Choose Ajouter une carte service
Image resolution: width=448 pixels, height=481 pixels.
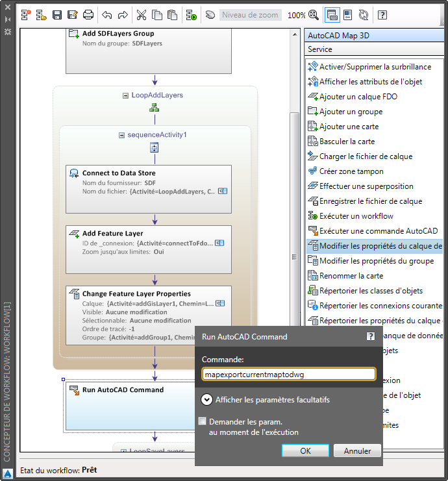tap(375, 127)
